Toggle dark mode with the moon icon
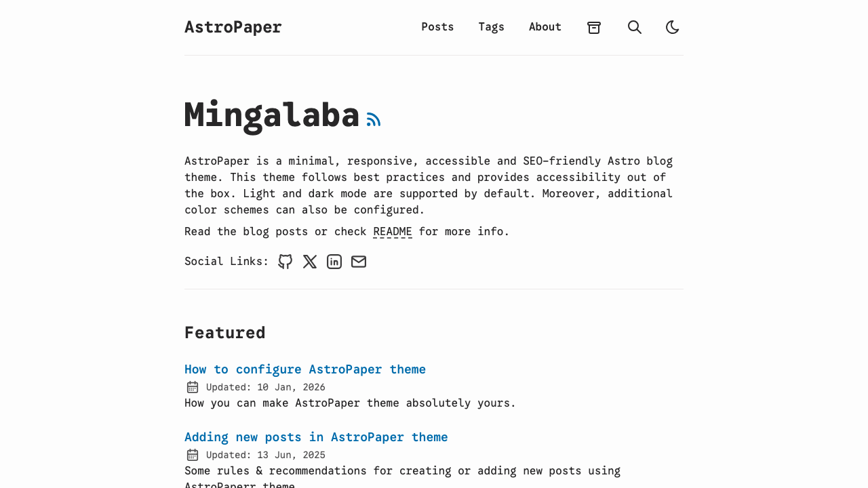Viewport: 868px width, 488px height. point(671,27)
